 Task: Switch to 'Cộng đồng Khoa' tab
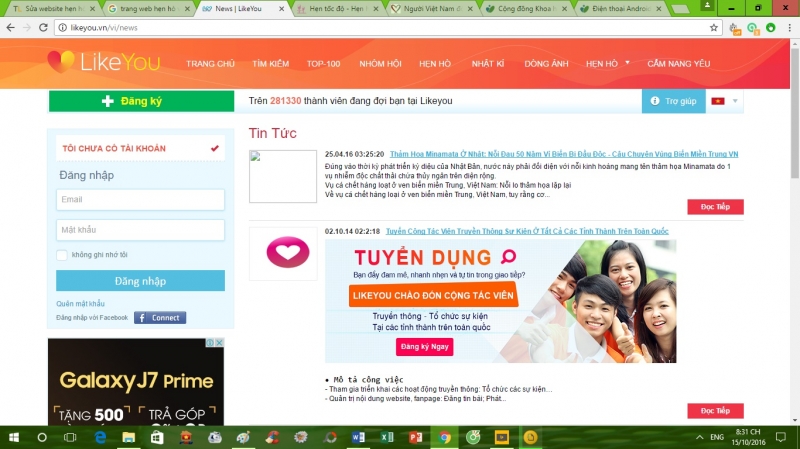[x=526, y=9]
